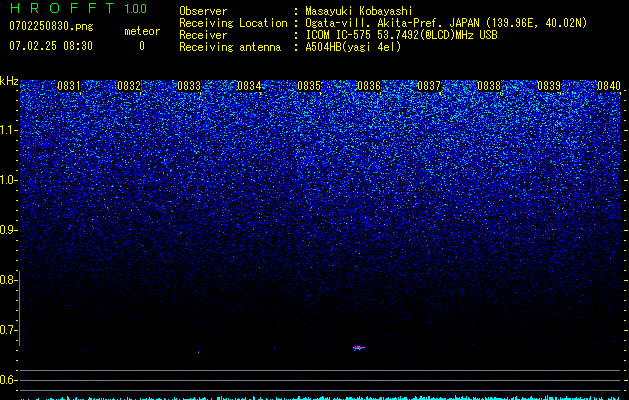Click the 0839 time marker
Screen dimensions: 629x400
click(x=549, y=86)
